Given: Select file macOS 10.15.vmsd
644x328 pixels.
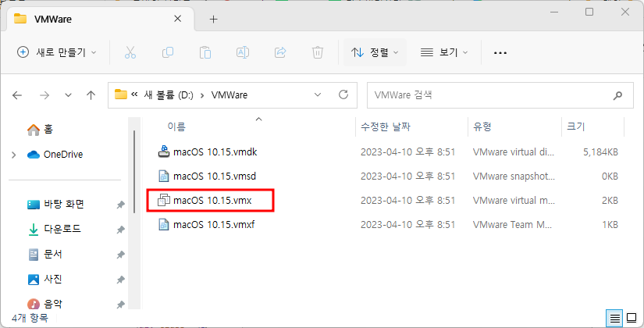Looking at the screenshot, I should tap(215, 176).
